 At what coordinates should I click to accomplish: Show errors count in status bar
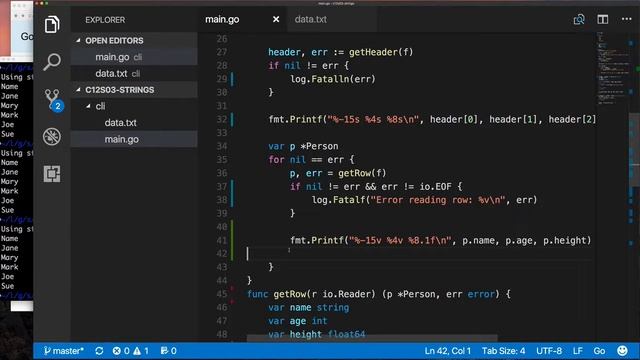(121, 351)
